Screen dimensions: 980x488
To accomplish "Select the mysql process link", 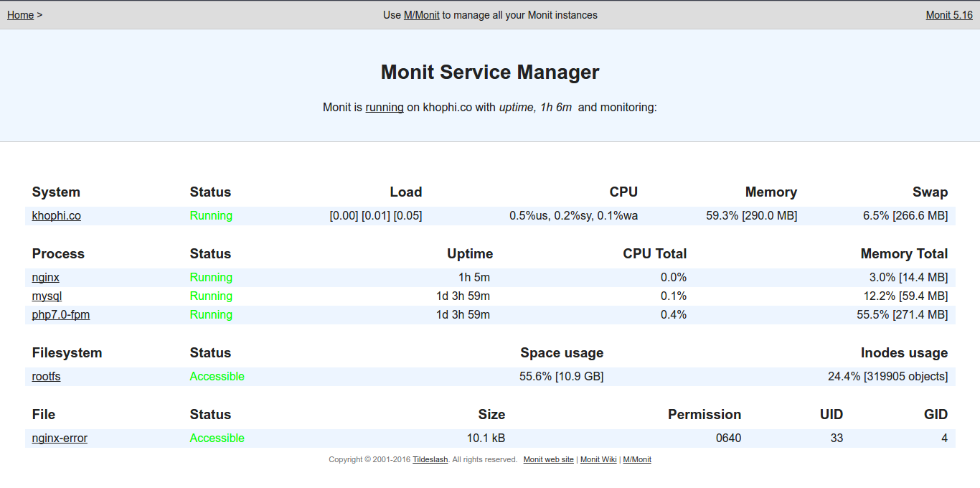I will 47,296.
